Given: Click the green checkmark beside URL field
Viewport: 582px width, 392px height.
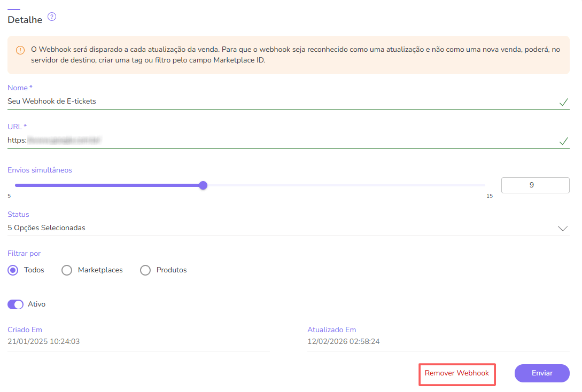Looking at the screenshot, I should tap(564, 141).
